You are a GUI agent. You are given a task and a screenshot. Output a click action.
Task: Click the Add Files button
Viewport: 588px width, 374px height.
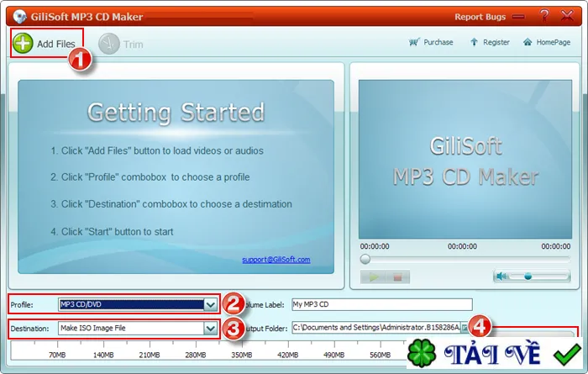45,44
